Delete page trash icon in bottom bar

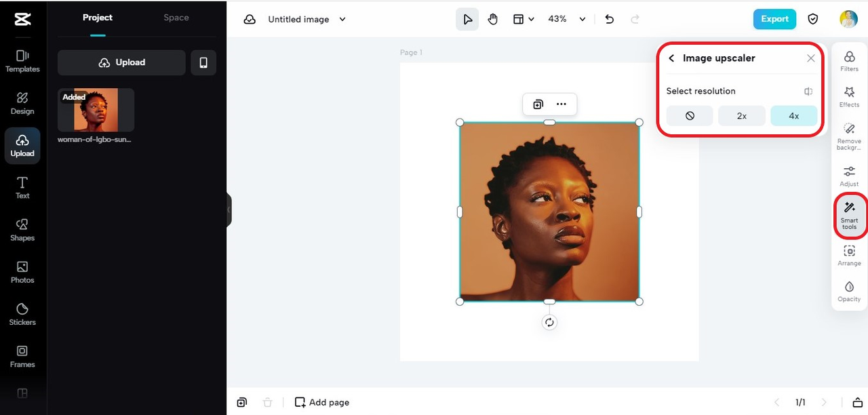tap(267, 402)
